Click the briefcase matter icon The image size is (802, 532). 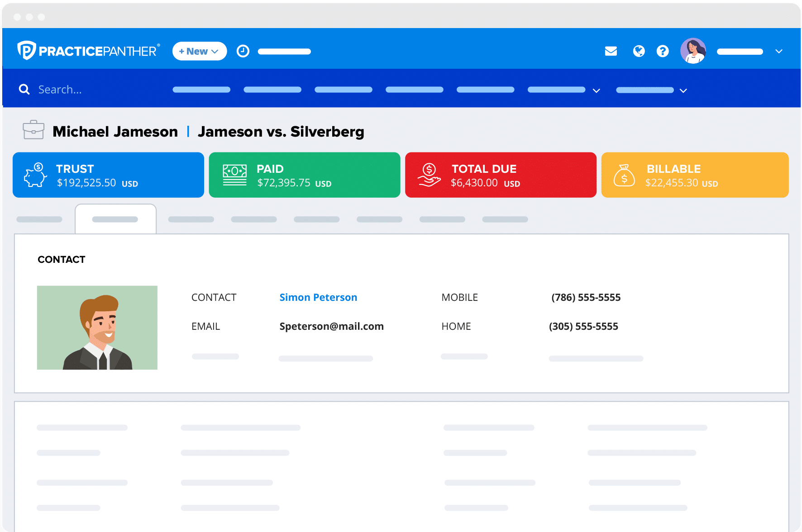point(33,130)
